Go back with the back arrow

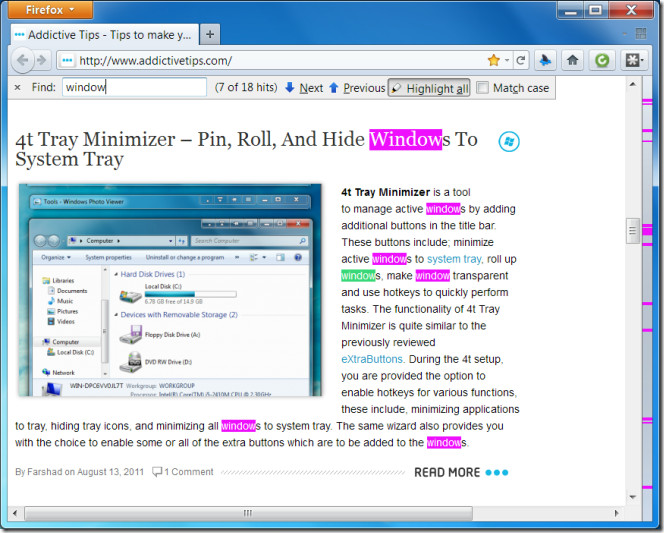pyautogui.click(x=22, y=61)
